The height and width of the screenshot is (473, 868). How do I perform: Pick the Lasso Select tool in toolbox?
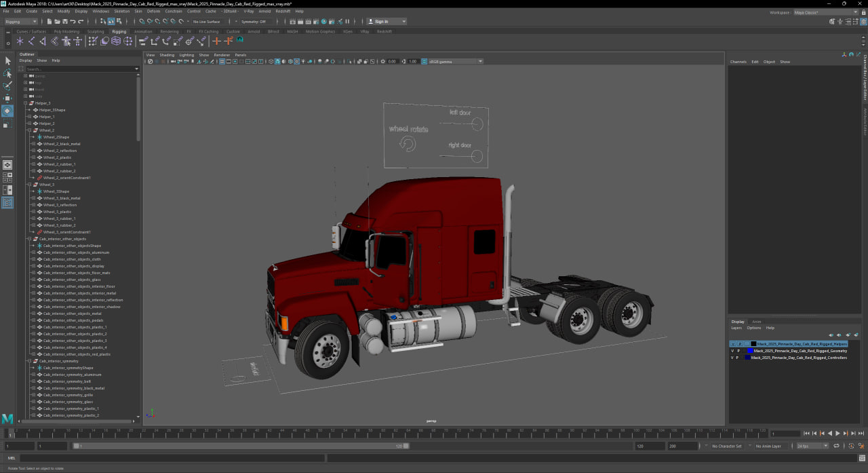[x=7, y=73]
